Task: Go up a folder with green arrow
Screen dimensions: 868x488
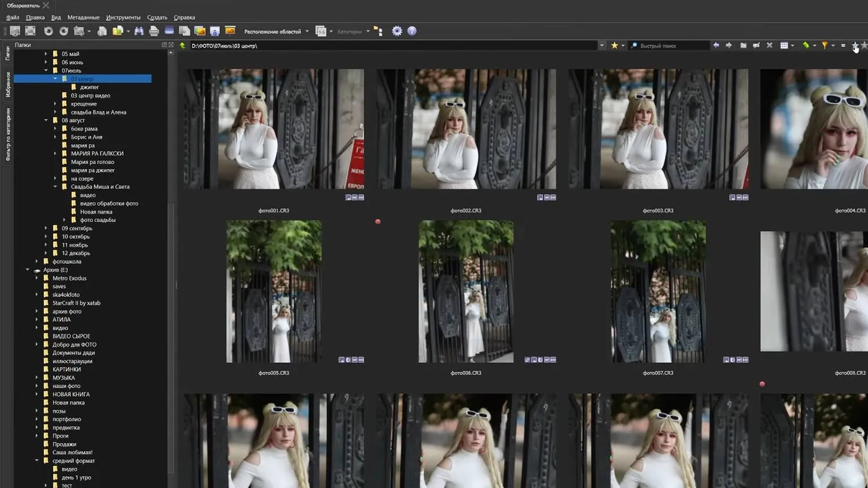Action: pos(183,46)
